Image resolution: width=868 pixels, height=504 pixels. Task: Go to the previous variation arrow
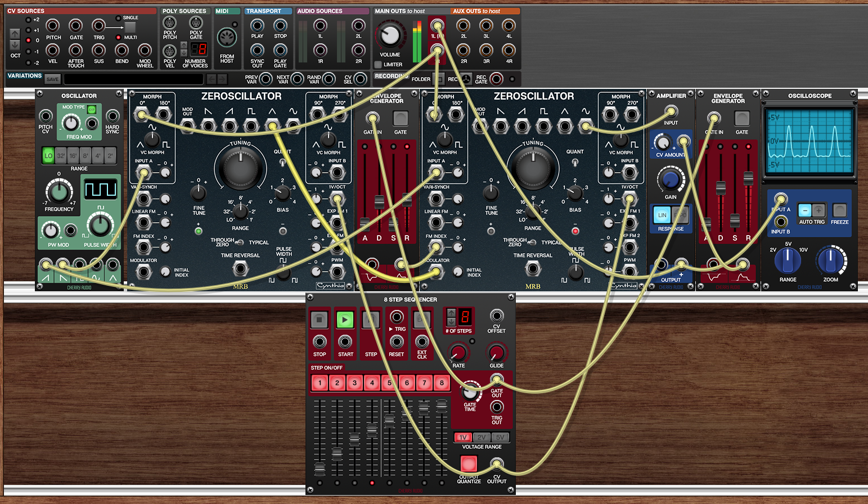(212, 79)
